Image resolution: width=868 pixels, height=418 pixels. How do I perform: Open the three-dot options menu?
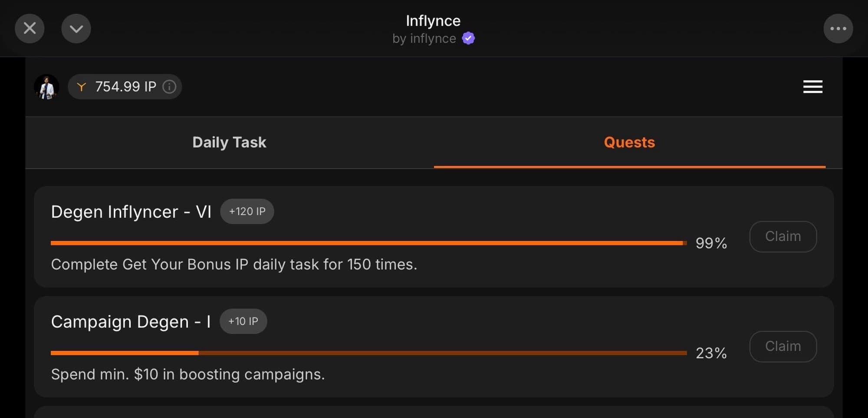[838, 29]
